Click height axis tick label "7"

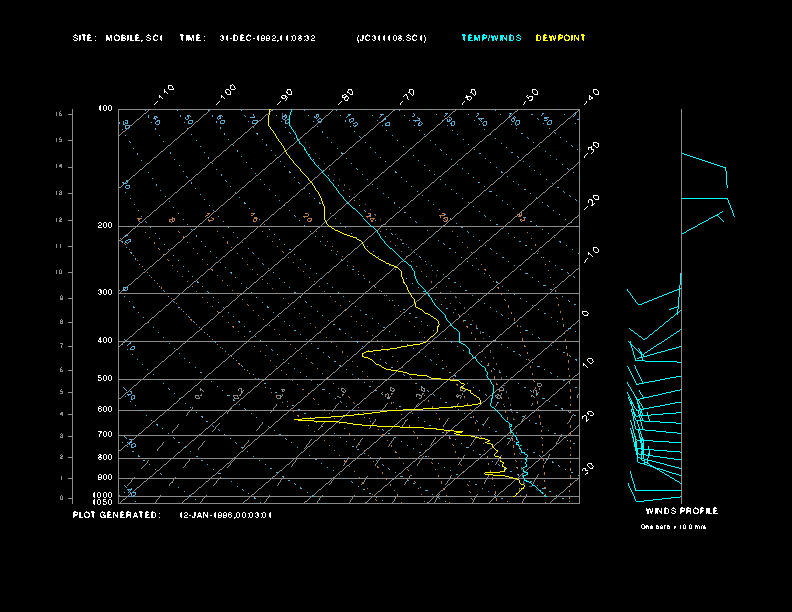[x=62, y=346]
